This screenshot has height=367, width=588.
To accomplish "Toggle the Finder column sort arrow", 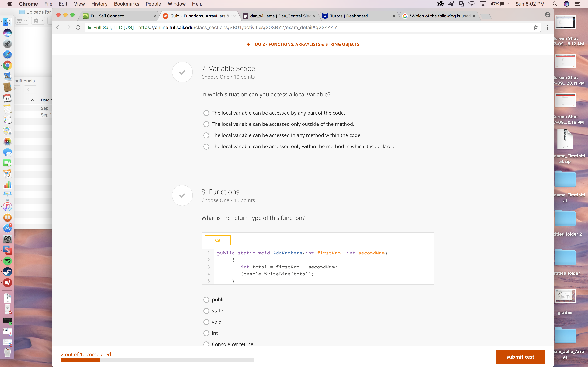I will 33,100.
